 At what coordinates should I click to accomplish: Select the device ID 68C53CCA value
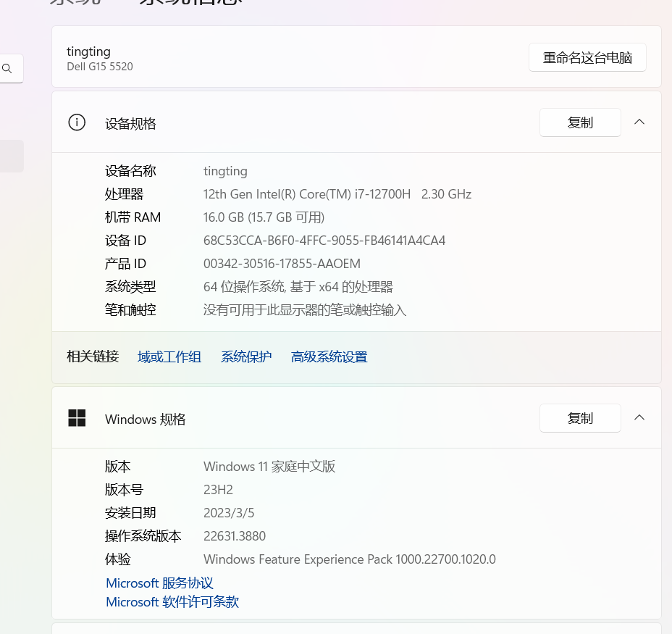[324, 241]
